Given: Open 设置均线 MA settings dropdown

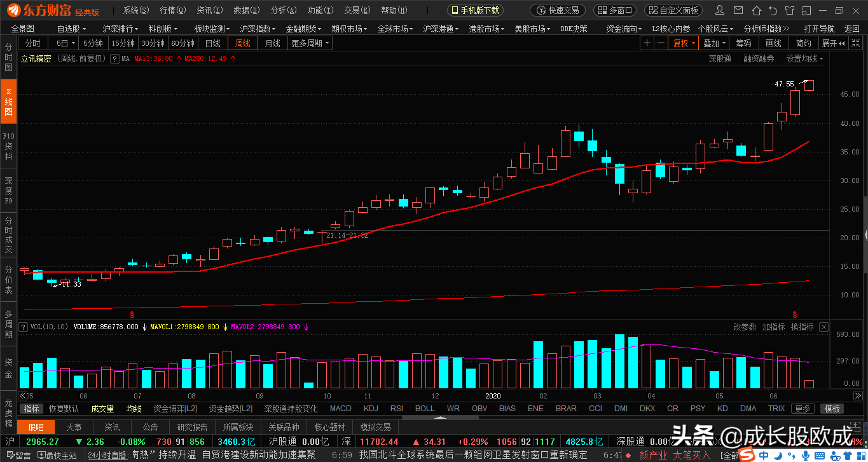Looking at the screenshot, I should point(804,58).
